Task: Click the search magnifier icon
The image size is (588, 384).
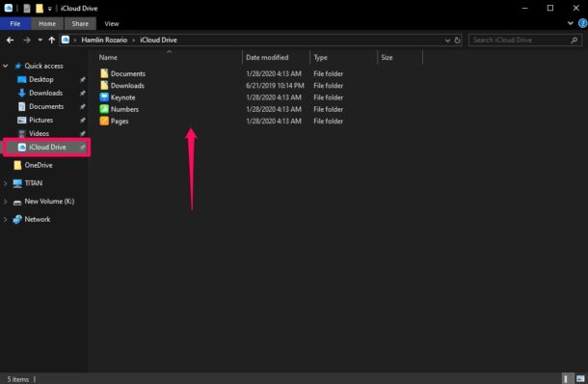Action: pos(574,40)
